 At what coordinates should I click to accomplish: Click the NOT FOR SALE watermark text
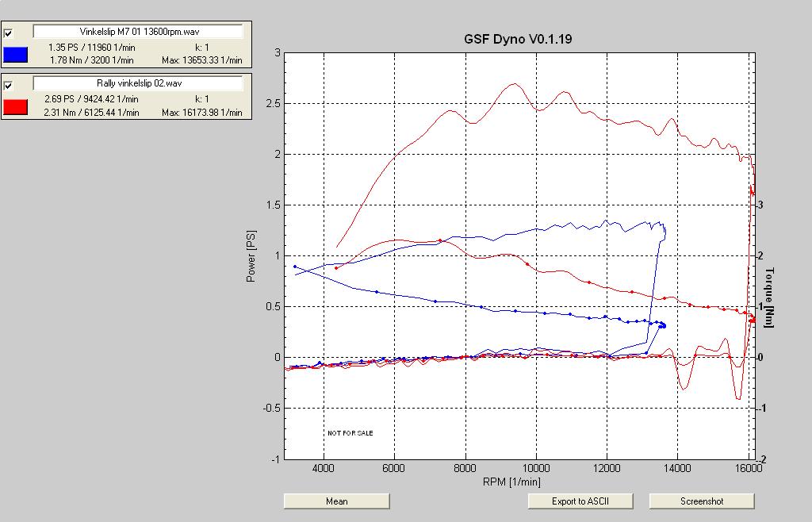(350, 433)
